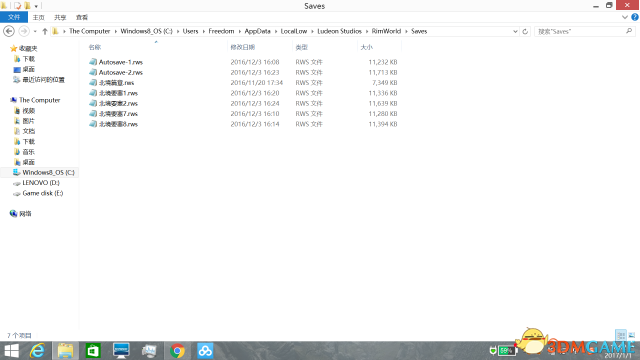Expand the ribbon with the chevron
Screen dimensions: 640x360
coord(625,17)
